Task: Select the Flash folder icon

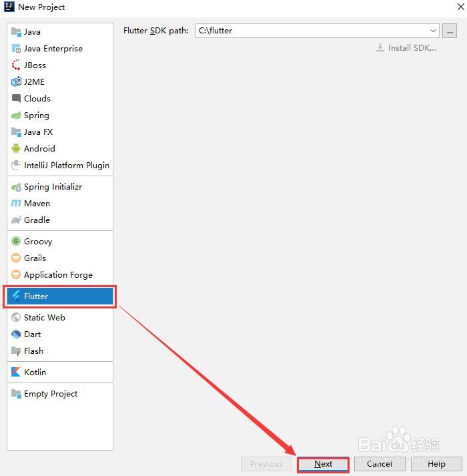Action: click(16, 351)
